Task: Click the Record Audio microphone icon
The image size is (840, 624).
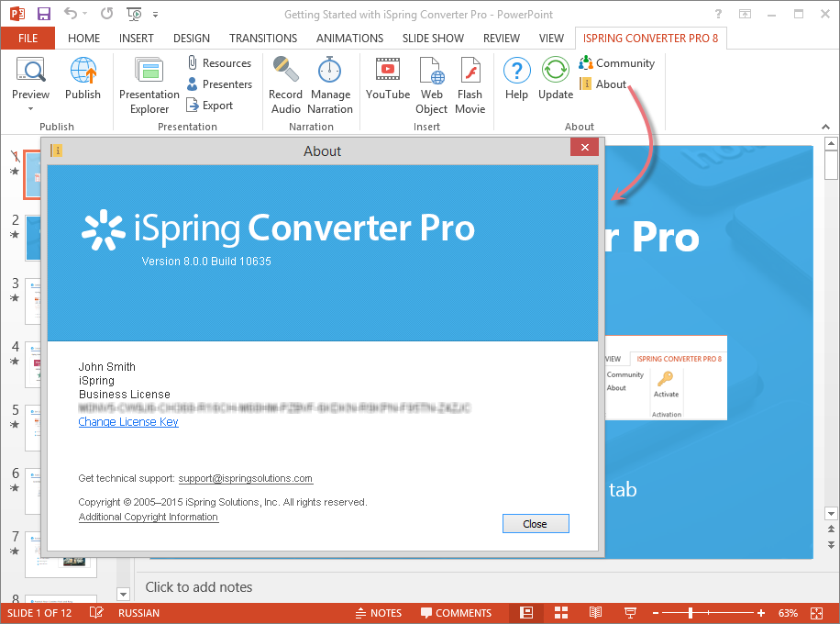Action: click(285, 72)
